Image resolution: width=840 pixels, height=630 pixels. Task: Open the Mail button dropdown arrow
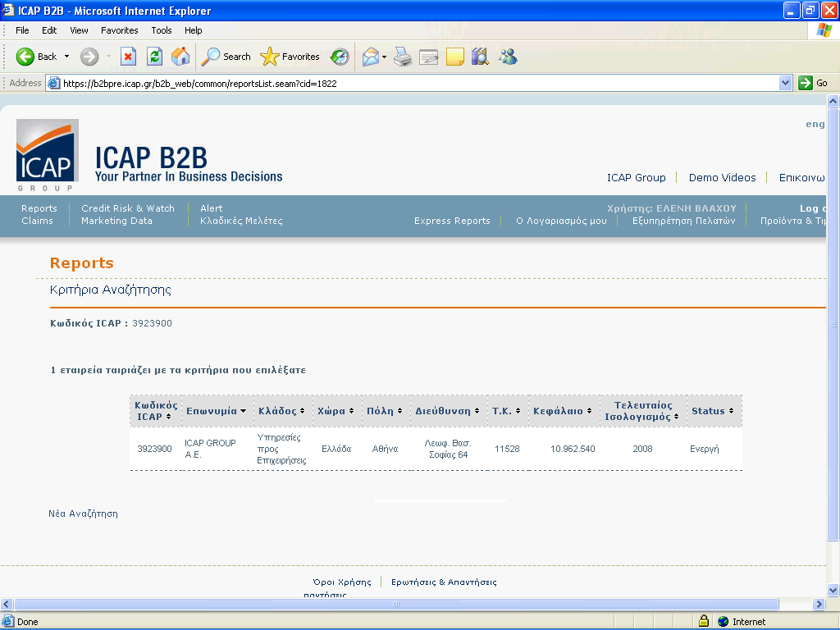coord(384,57)
